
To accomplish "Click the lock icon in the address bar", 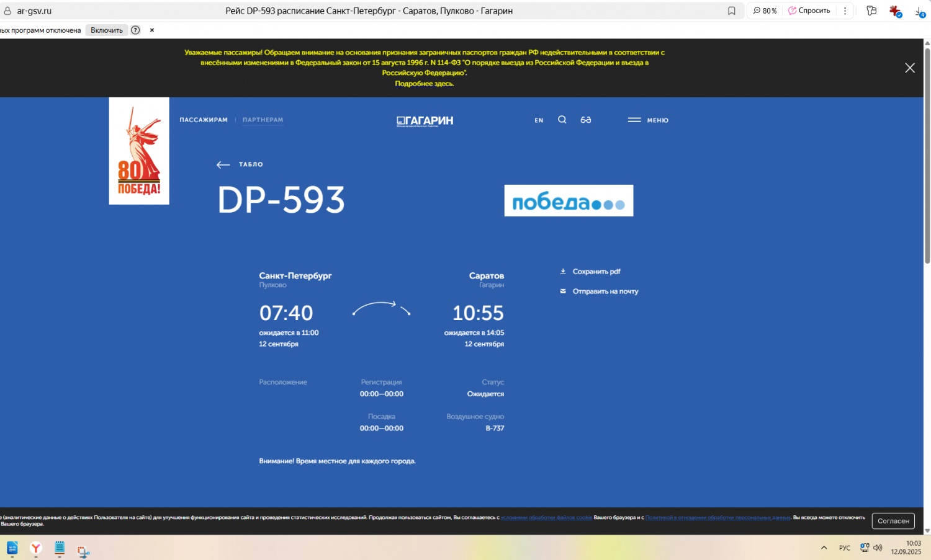I will [7, 11].
